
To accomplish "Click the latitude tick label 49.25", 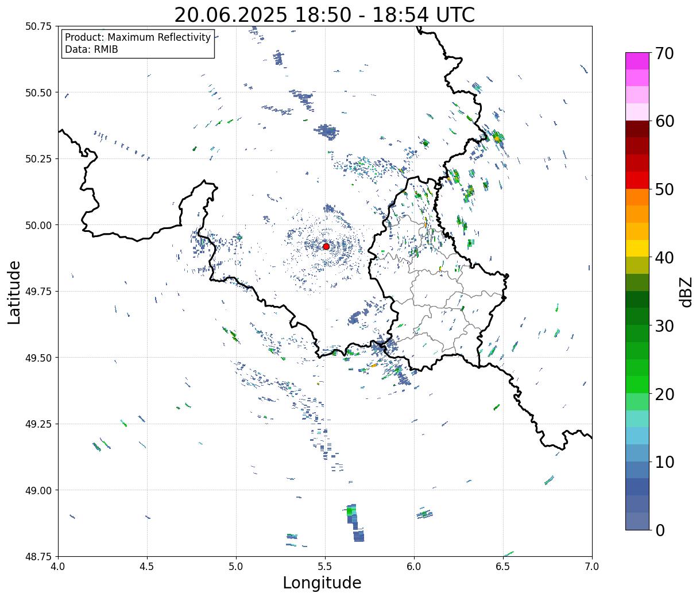I will [x=38, y=424].
